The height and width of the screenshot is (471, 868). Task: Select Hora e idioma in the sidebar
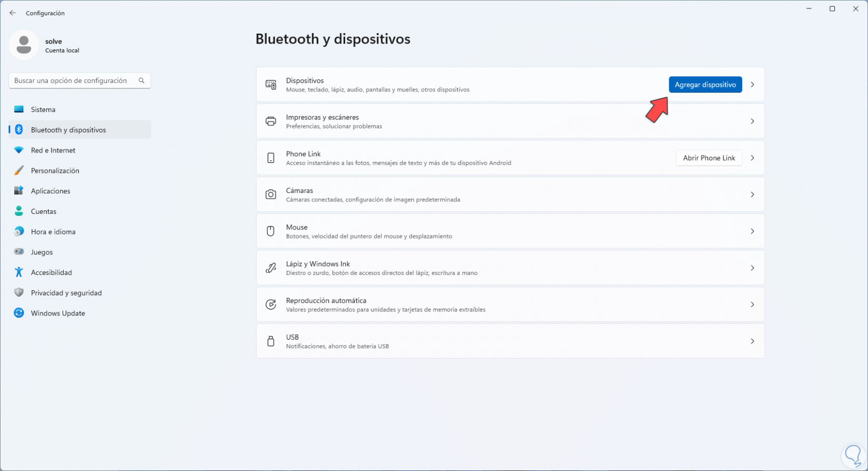click(x=53, y=232)
